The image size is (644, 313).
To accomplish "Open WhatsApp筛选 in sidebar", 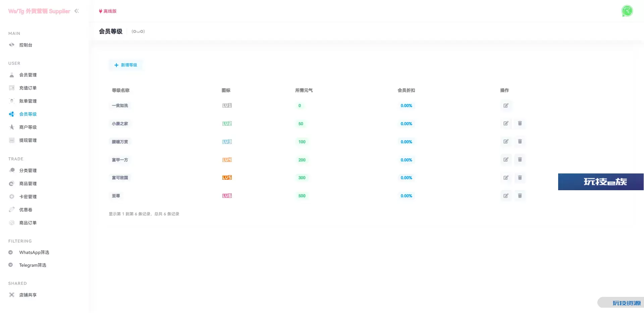I will point(34,252).
